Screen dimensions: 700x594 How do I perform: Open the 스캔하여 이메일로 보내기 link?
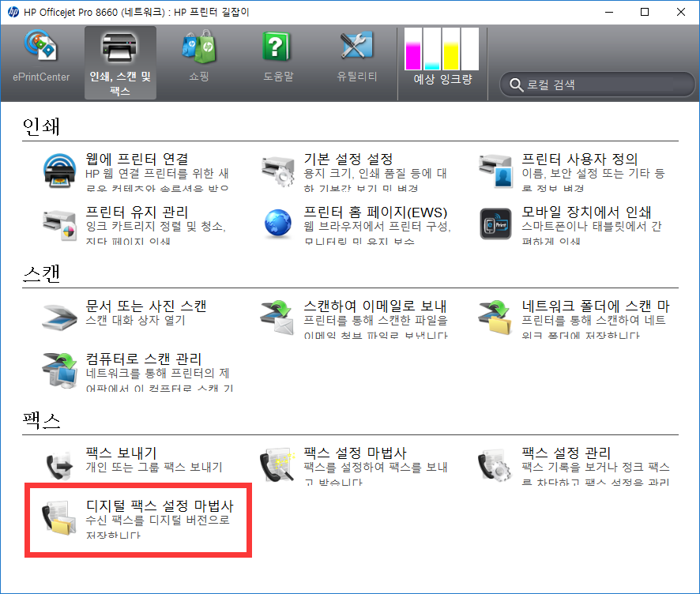point(375,306)
